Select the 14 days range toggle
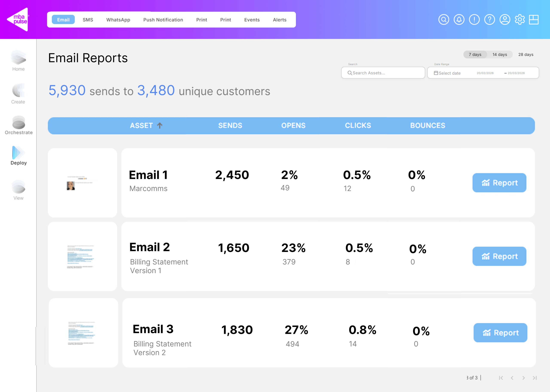 tap(500, 55)
